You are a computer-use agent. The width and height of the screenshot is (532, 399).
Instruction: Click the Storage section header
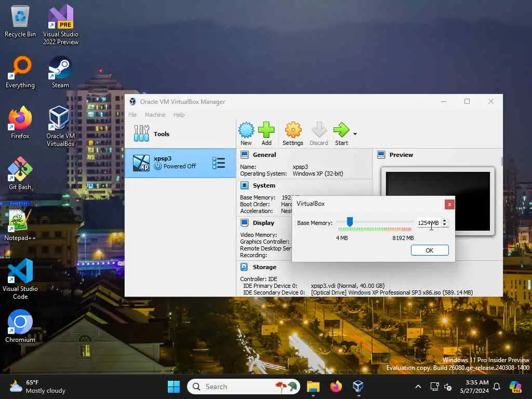click(264, 267)
